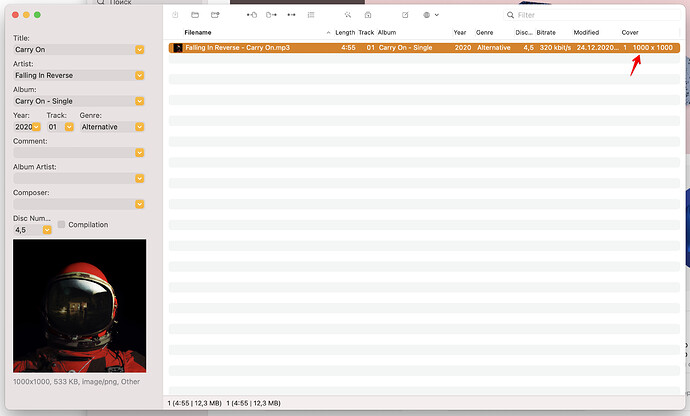Click cover info text 1000x1000, 533 KB
Viewport: 690px width, 416px height.
click(77, 382)
